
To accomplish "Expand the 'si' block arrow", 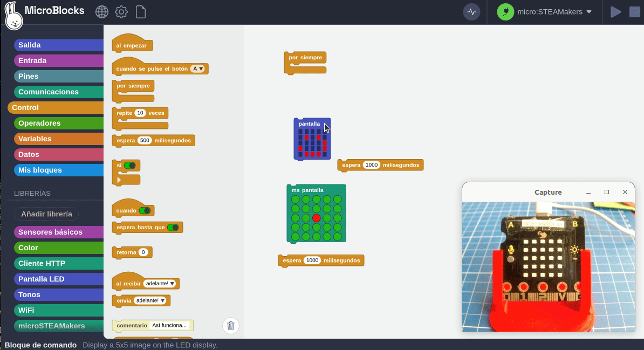I will pos(119,180).
